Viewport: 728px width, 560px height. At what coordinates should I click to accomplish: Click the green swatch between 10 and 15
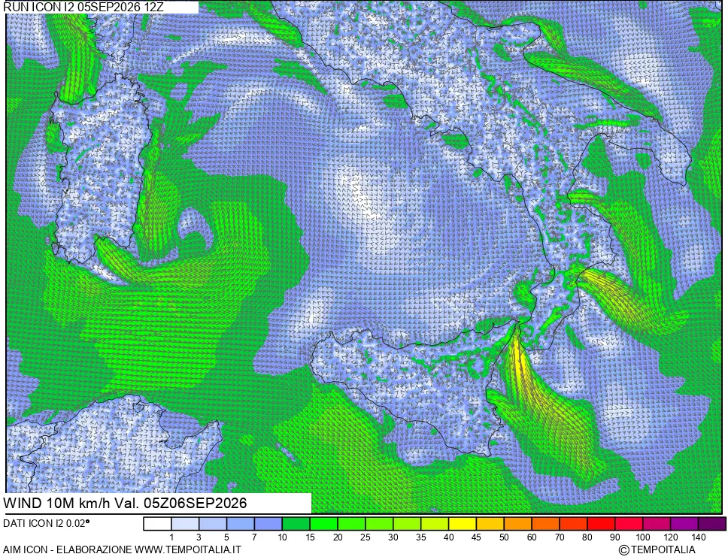[296, 524]
